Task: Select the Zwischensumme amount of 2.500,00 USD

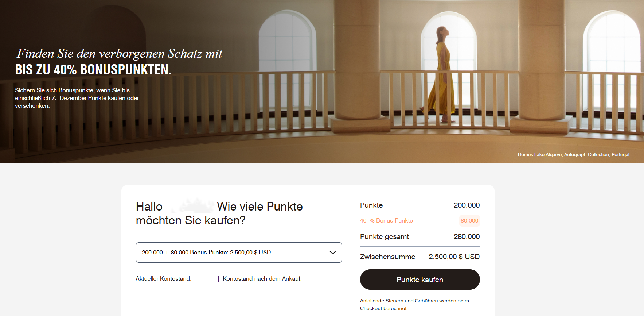Action: click(454, 257)
